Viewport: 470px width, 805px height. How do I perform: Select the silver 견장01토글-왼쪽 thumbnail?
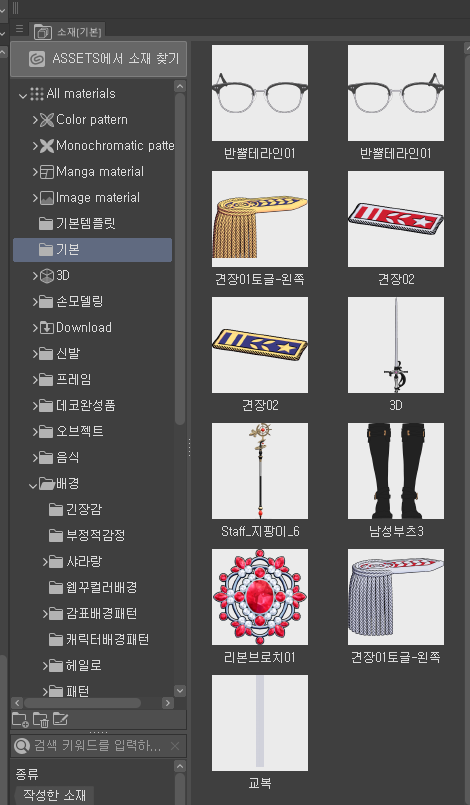click(396, 597)
